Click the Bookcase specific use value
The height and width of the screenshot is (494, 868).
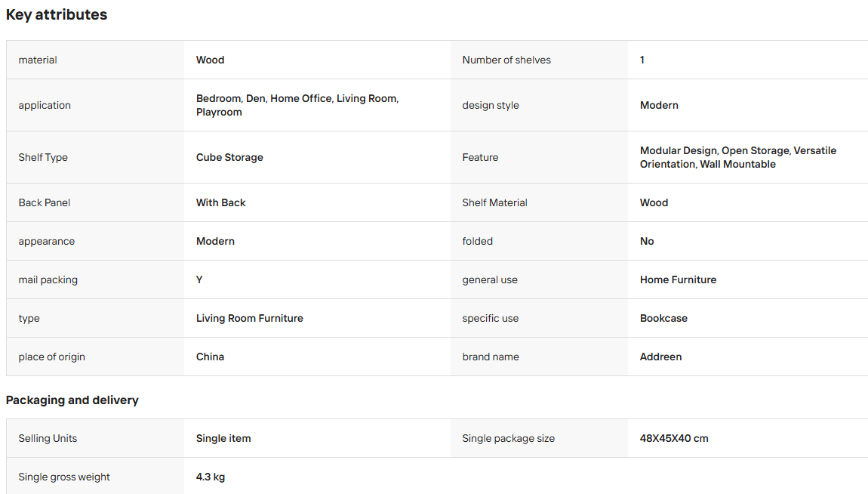[663, 319]
